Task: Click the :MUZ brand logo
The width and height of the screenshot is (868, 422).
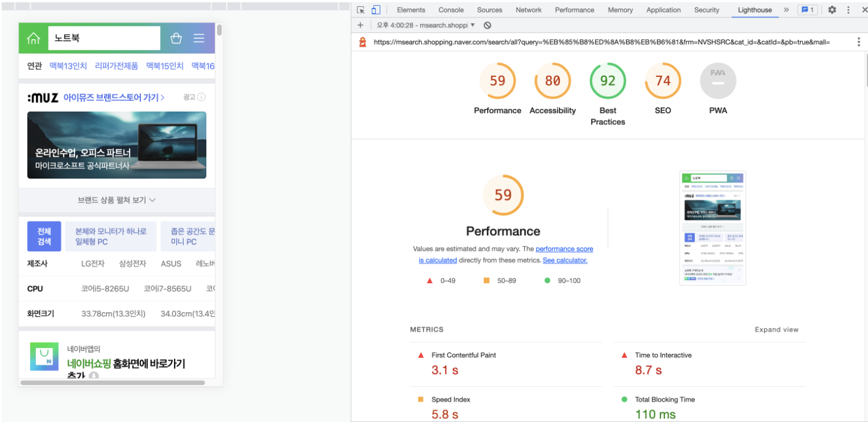Action: 43,98
